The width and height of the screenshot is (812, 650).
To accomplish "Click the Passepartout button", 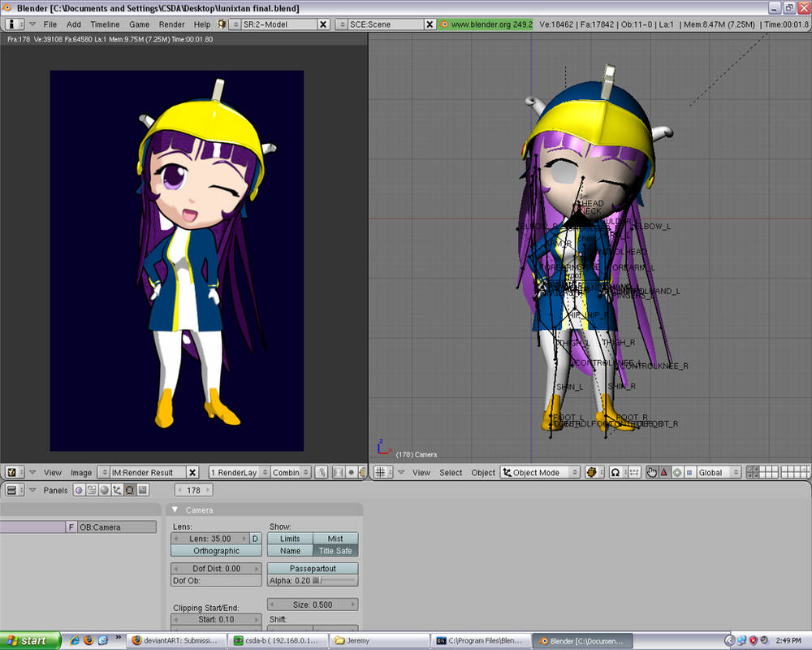I will pos(313,568).
